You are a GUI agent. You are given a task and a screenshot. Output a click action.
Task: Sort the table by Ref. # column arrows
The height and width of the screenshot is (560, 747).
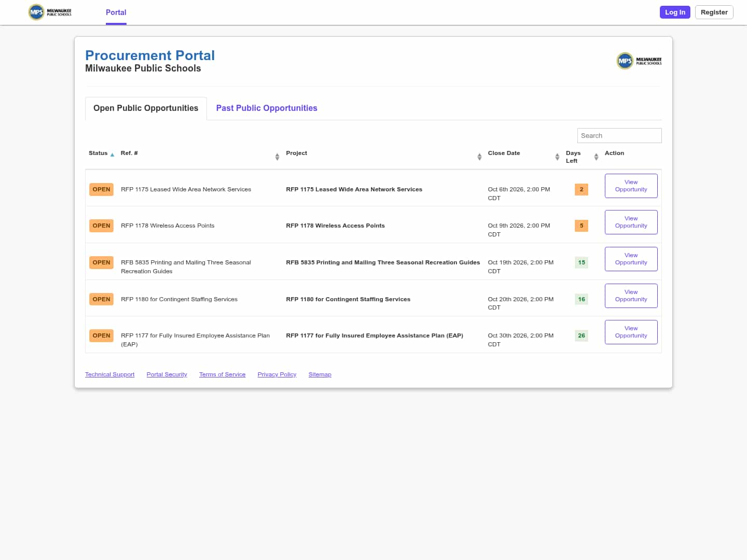point(277,157)
